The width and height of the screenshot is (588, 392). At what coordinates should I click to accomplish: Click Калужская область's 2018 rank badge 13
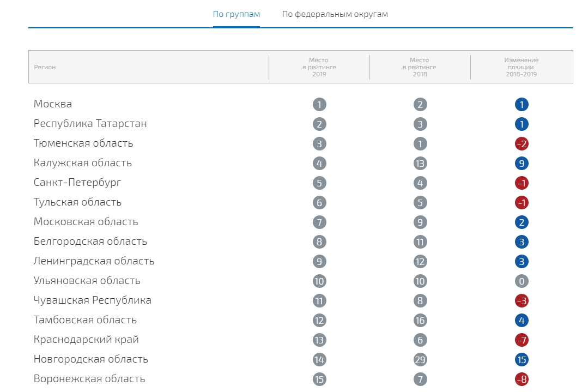click(x=420, y=163)
